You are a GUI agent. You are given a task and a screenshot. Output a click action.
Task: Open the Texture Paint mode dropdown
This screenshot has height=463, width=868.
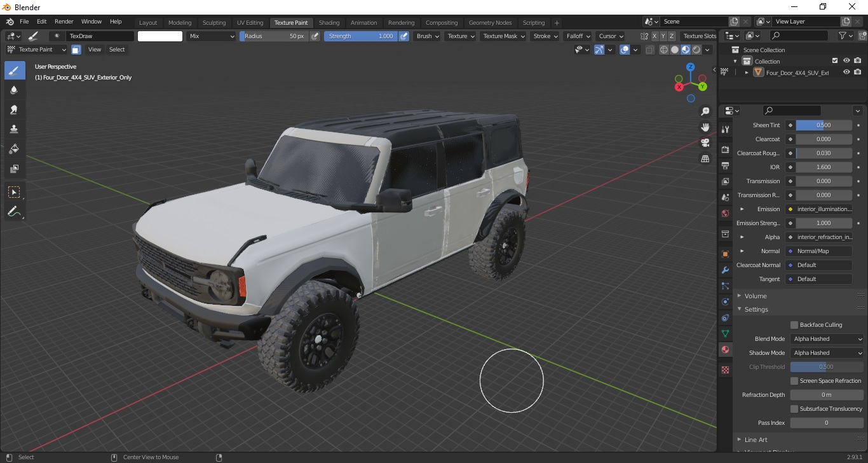36,50
